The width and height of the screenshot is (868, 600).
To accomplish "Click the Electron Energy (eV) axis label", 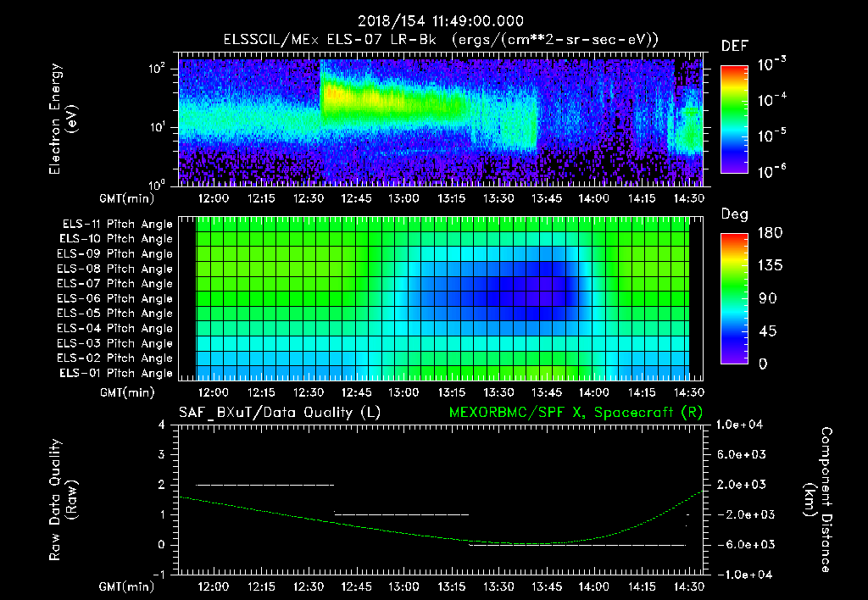I will pyautogui.click(x=63, y=119).
